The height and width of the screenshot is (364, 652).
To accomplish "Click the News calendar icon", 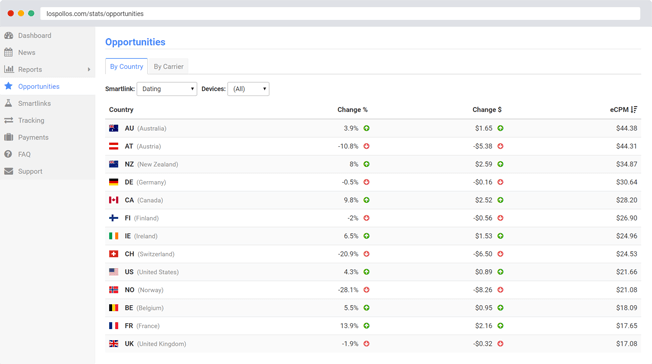I will 8,52.
